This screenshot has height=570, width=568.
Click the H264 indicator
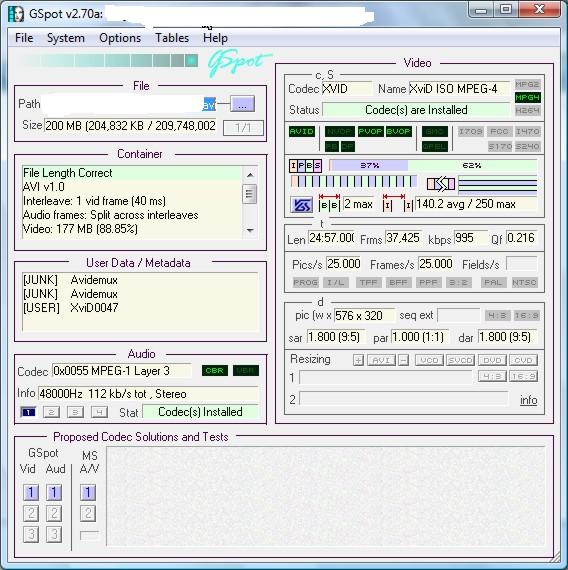pos(527,111)
